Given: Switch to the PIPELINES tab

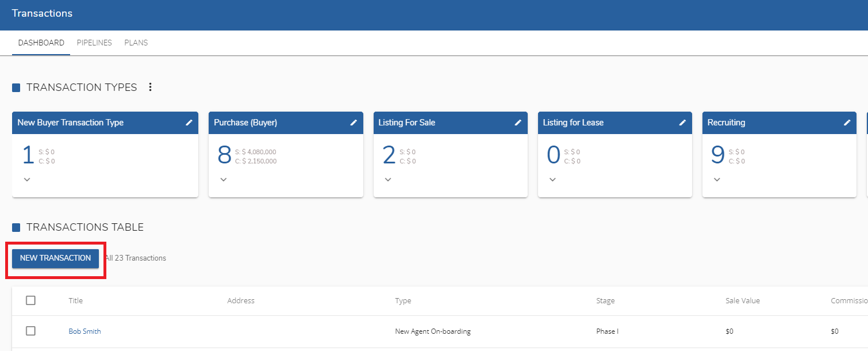Looking at the screenshot, I should point(94,43).
